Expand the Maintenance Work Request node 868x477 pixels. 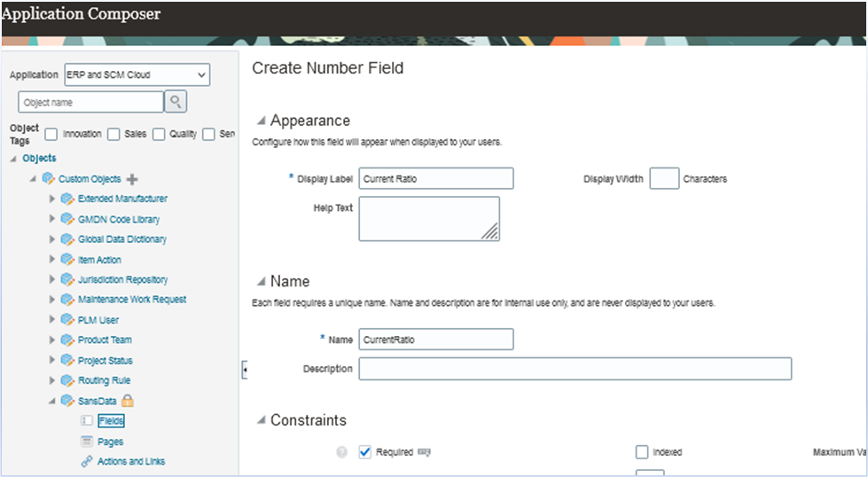point(52,300)
